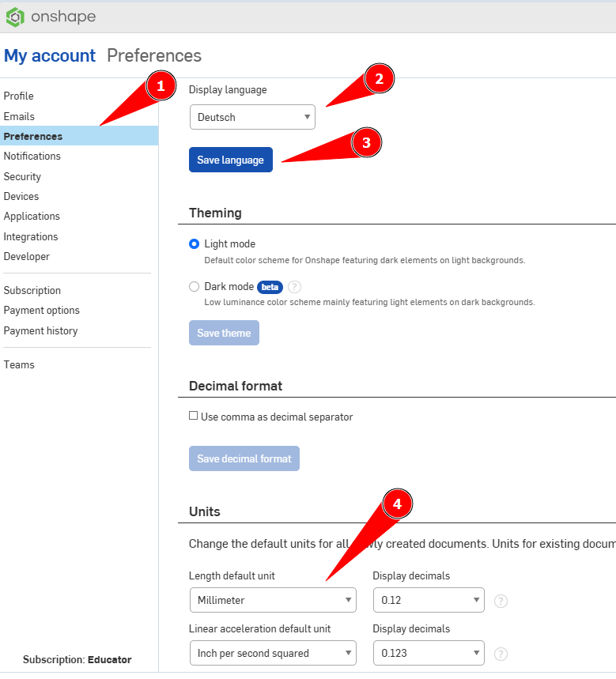Click the Save language button
Viewport: 616px width, 679px height.
point(230,160)
